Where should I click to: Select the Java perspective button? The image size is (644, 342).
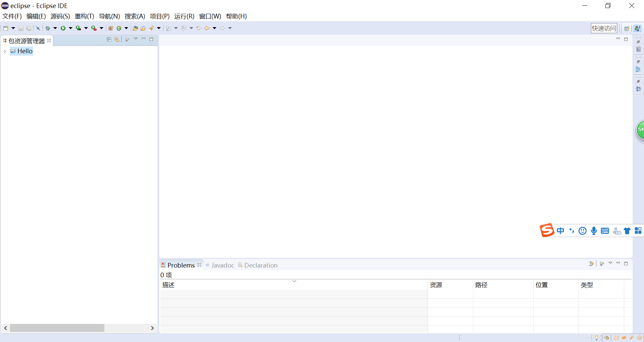pos(637,28)
